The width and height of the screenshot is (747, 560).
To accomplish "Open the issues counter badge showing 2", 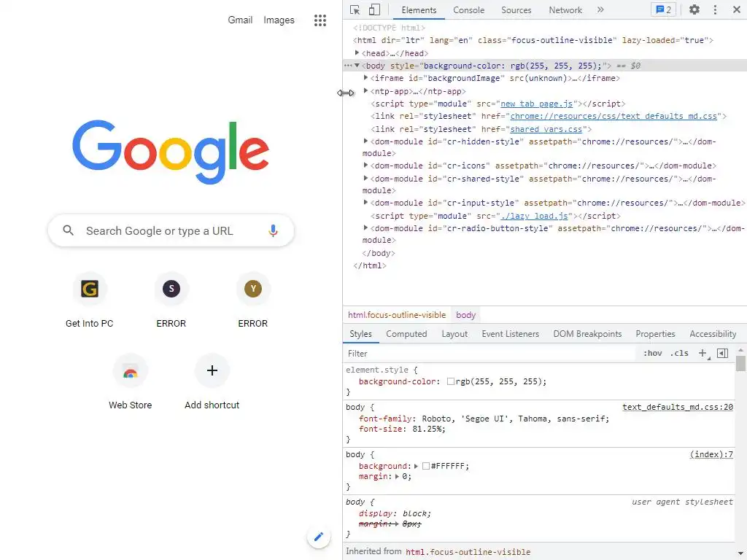I will coord(663,9).
